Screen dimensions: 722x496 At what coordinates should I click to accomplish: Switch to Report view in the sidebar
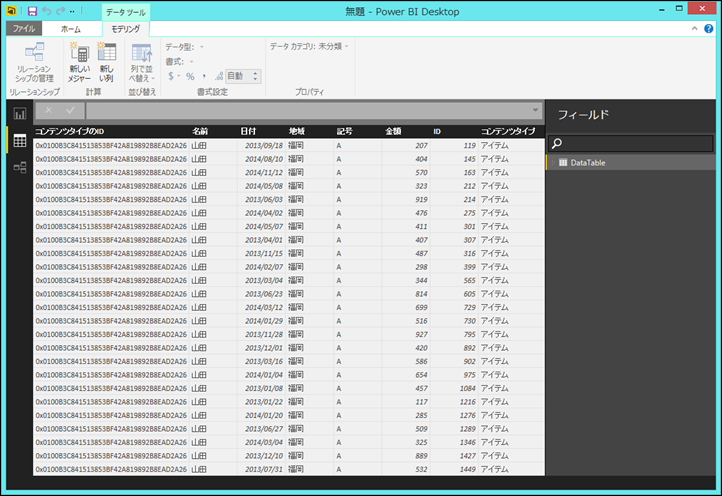[20, 113]
